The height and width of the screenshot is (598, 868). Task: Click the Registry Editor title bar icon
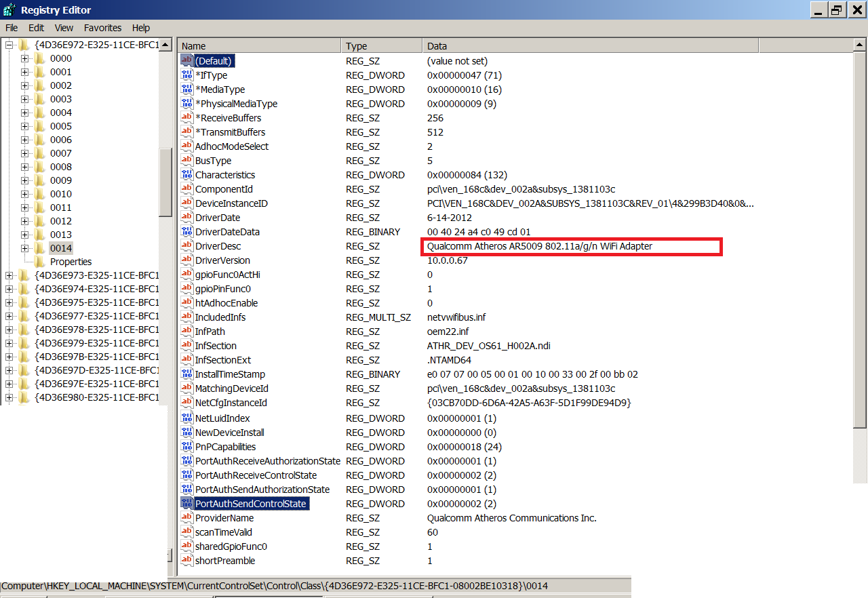(x=9, y=10)
